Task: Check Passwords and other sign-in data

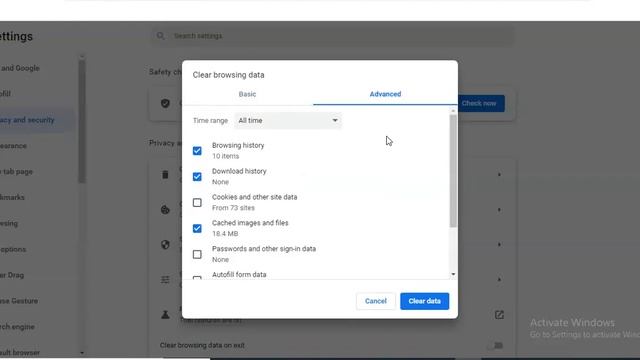Action: pos(197,254)
